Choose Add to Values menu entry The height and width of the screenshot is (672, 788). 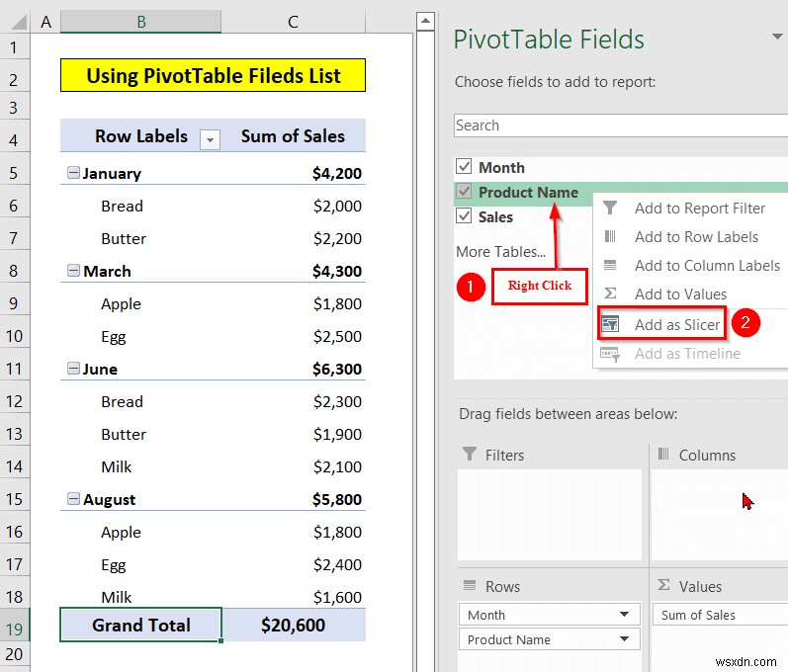[x=680, y=294]
